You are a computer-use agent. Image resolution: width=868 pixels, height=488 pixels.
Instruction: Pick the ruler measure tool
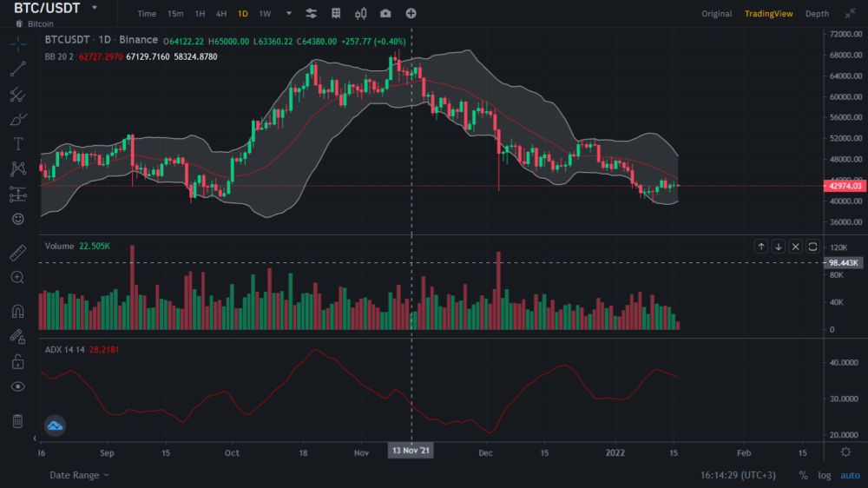click(x=17, y=254)
